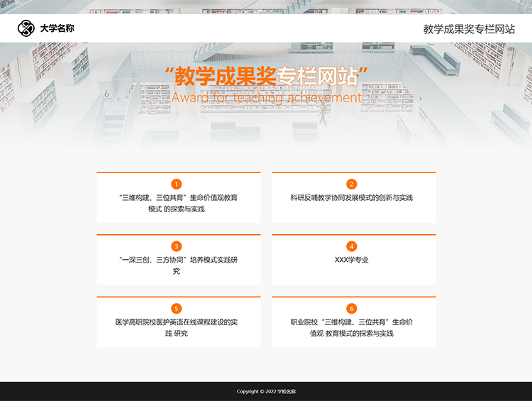Open "一深三创、三方协同"培养模式实践研究 link
The height and width of the screenshot is (401, 532).
tap(178, 265)
